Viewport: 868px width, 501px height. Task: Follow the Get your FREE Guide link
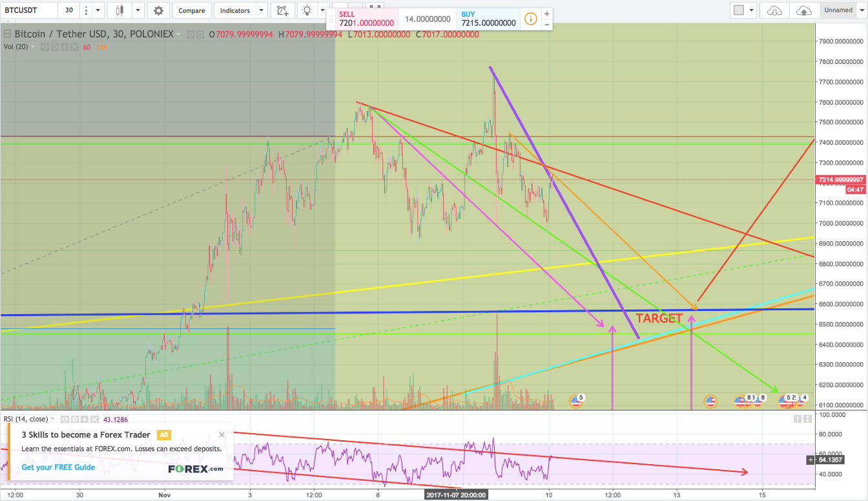point(58,467)
